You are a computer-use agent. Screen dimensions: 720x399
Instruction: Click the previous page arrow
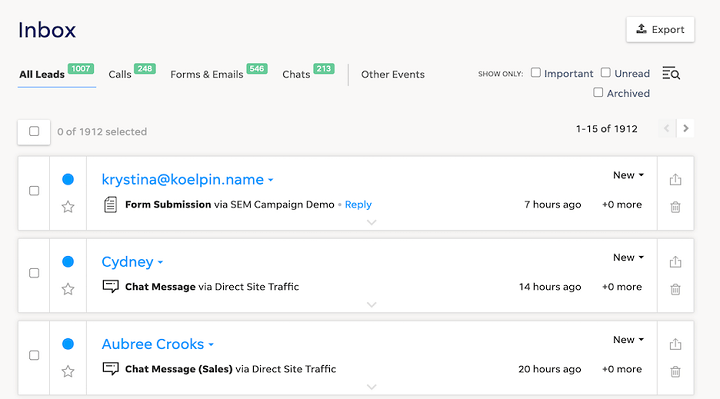(x=667, y=129)
